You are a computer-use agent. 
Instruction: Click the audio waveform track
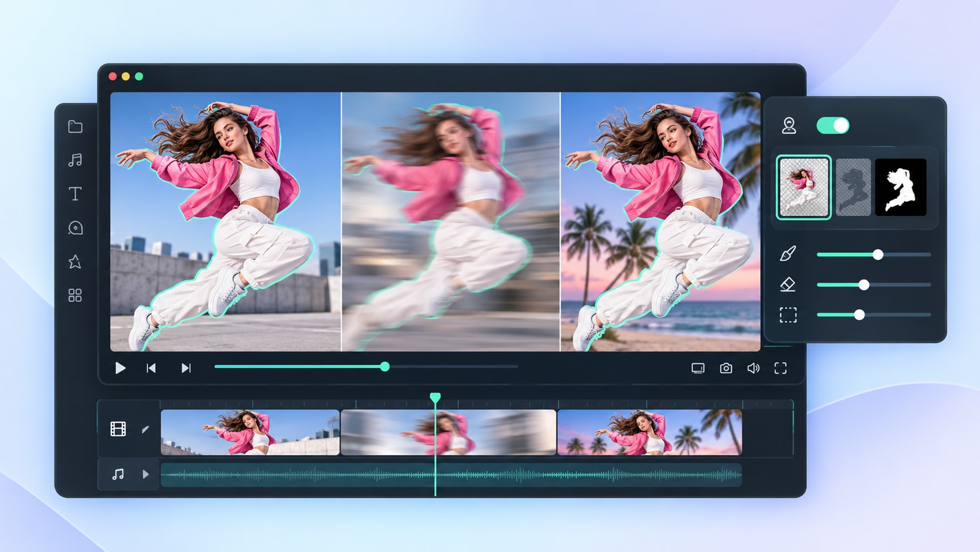pos(451,475)
